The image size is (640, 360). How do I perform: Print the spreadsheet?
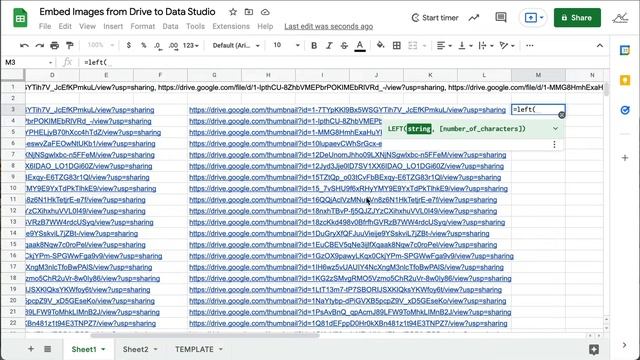tap(54, 45)
